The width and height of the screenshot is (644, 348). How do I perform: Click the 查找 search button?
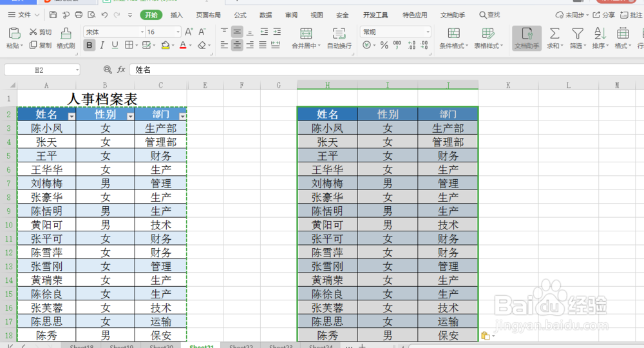click(x=489, y=15)
